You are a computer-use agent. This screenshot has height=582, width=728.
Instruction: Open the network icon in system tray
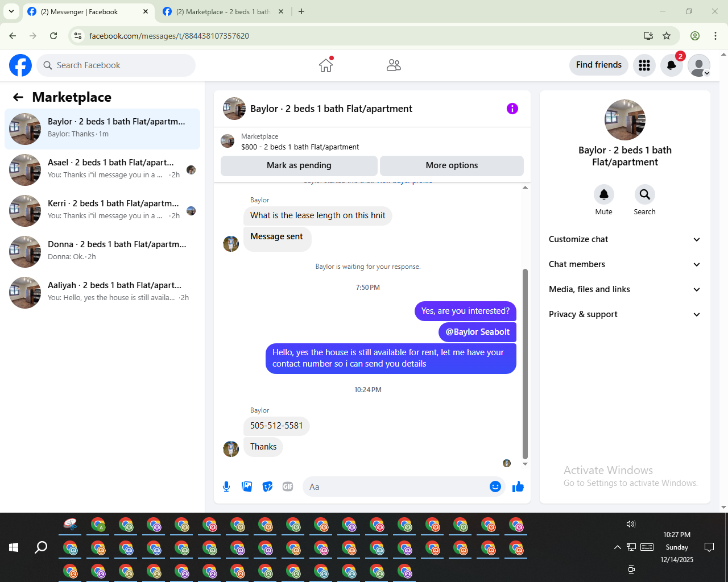coord(631,547)
